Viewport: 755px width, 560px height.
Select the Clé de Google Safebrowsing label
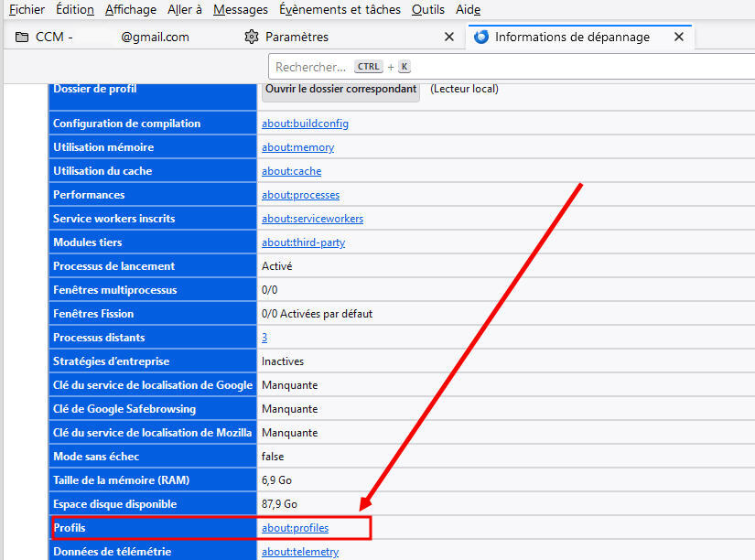coord(124,409)
